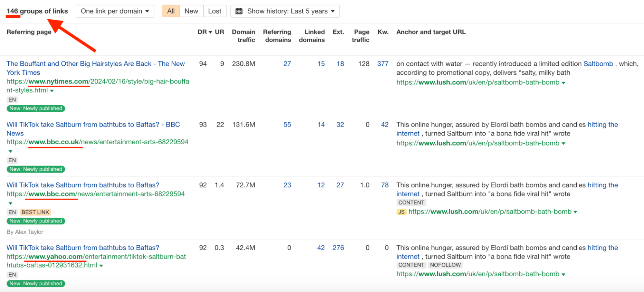Image resolution: width=644 pixels, height=292 pixels.
Task: Click Ext. value 276 in the yahoo row
Action: 338,248
